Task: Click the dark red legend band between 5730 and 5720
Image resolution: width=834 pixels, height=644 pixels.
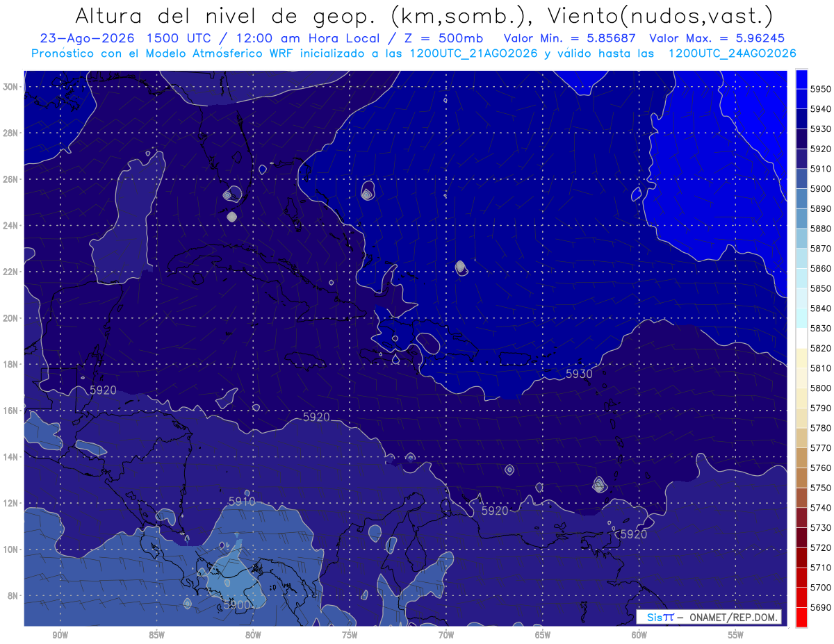Action: point(801,537)
